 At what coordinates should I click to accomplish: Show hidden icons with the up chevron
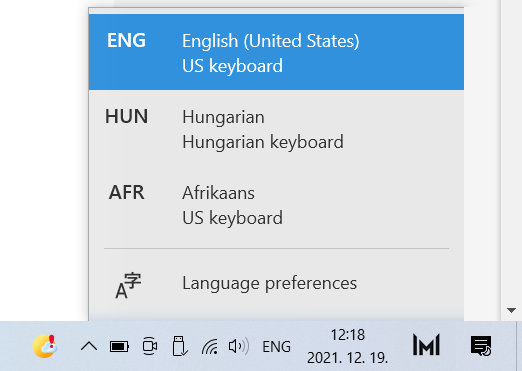click(89, 347)
